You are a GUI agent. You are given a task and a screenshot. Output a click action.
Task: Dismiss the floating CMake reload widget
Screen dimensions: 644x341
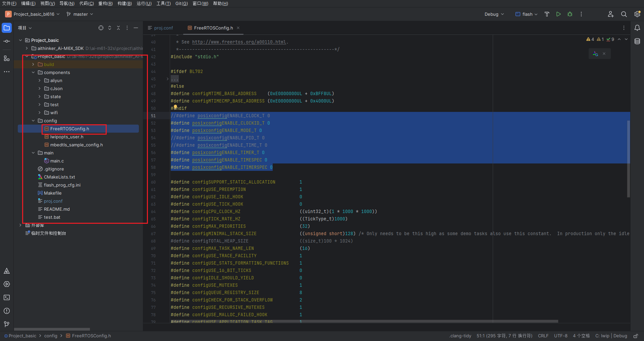[x=604, y=54]
